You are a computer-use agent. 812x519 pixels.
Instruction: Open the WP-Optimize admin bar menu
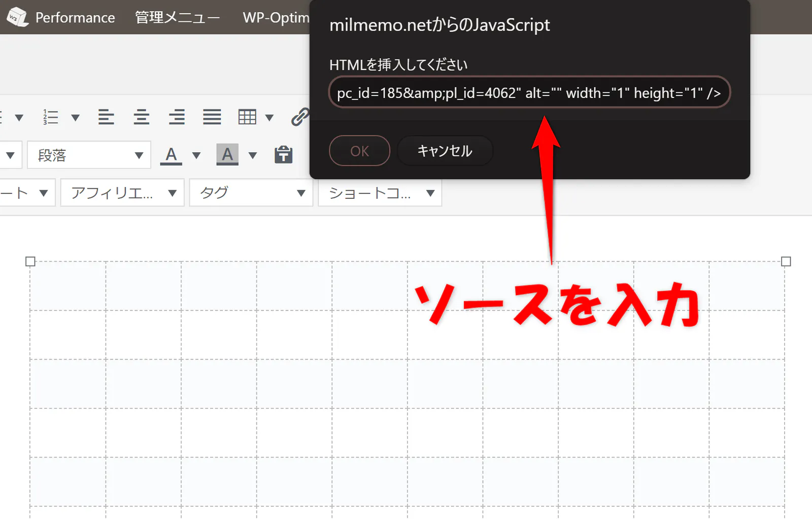276,17
